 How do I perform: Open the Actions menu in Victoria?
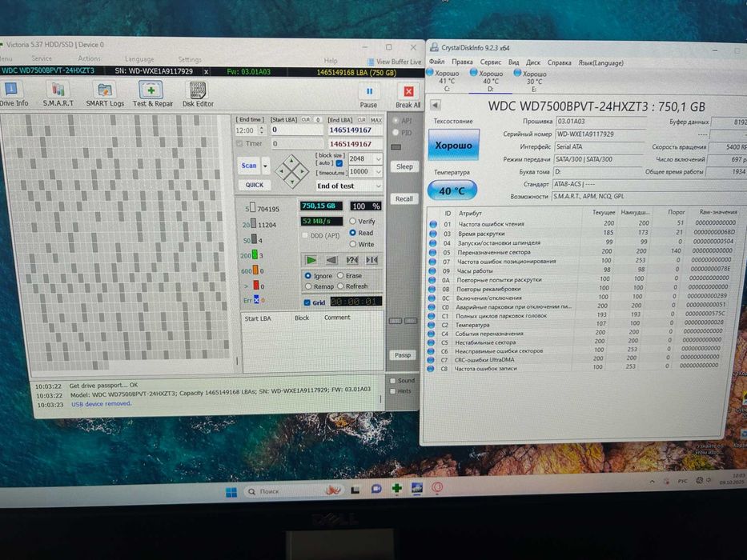pos(89,58)
